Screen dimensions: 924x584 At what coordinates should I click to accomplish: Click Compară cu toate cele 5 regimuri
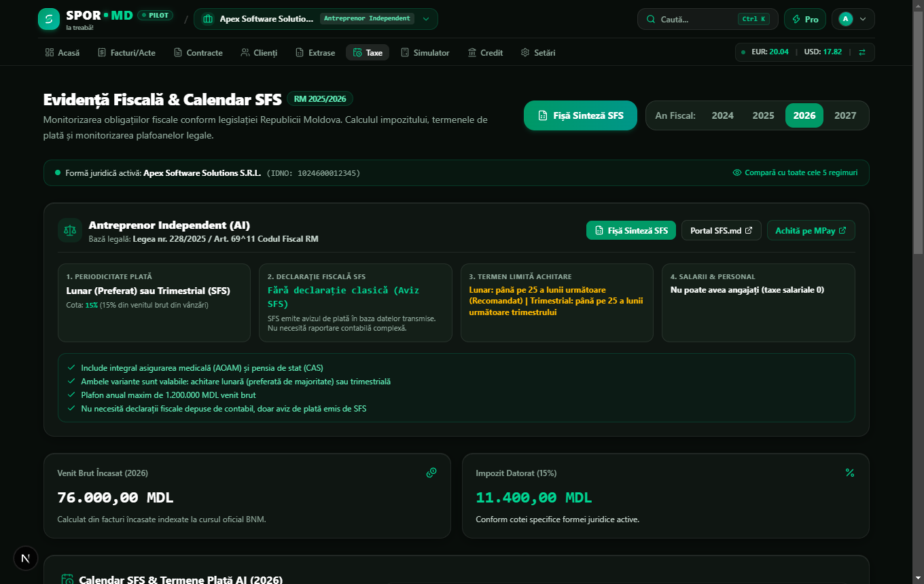point(795,172)
